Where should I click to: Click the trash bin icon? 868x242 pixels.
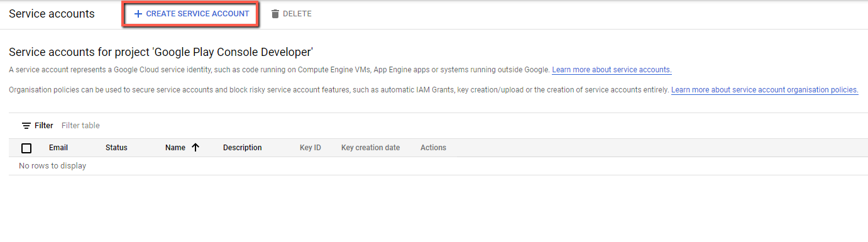pos(275,14)
